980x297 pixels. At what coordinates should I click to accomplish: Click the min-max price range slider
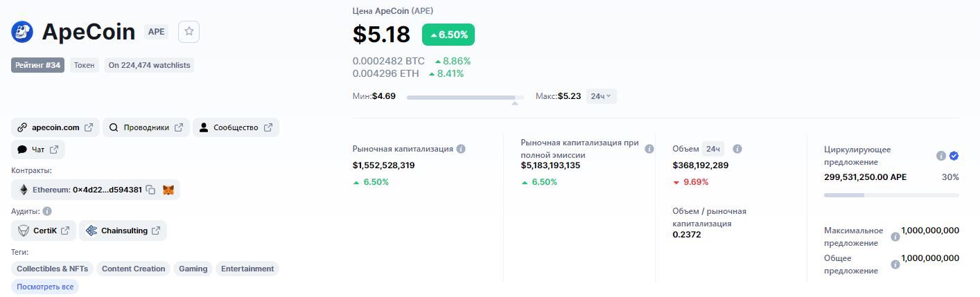pyautogui.click(x=465, y=98)
